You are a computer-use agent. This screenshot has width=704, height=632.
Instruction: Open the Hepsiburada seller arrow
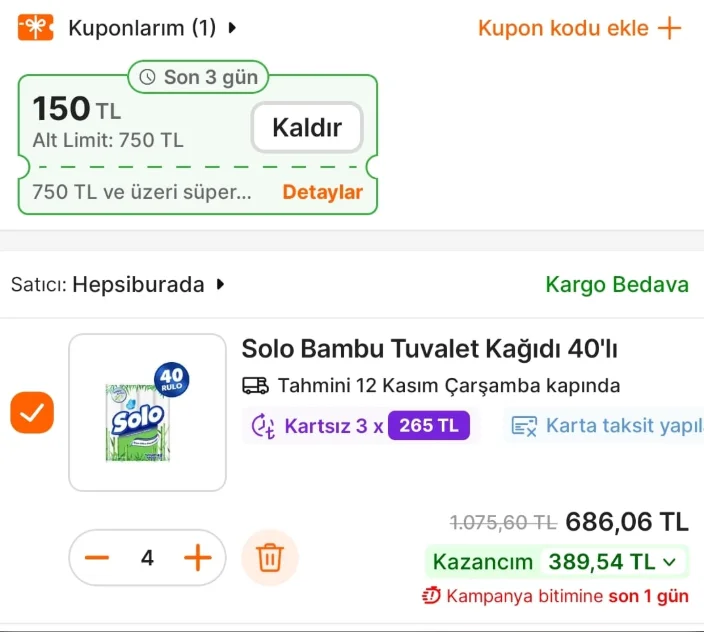point(221,285)
